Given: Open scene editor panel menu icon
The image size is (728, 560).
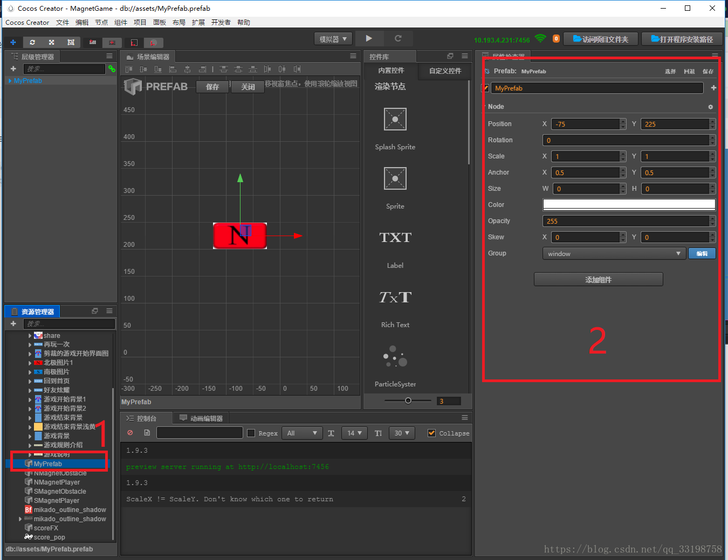Looking at the screenshot, I should pos(353,56).
